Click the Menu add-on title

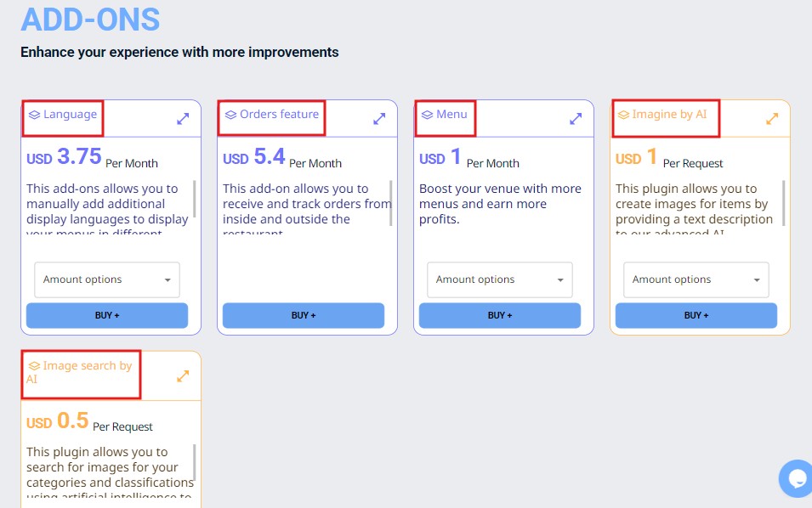click(451, 115)
